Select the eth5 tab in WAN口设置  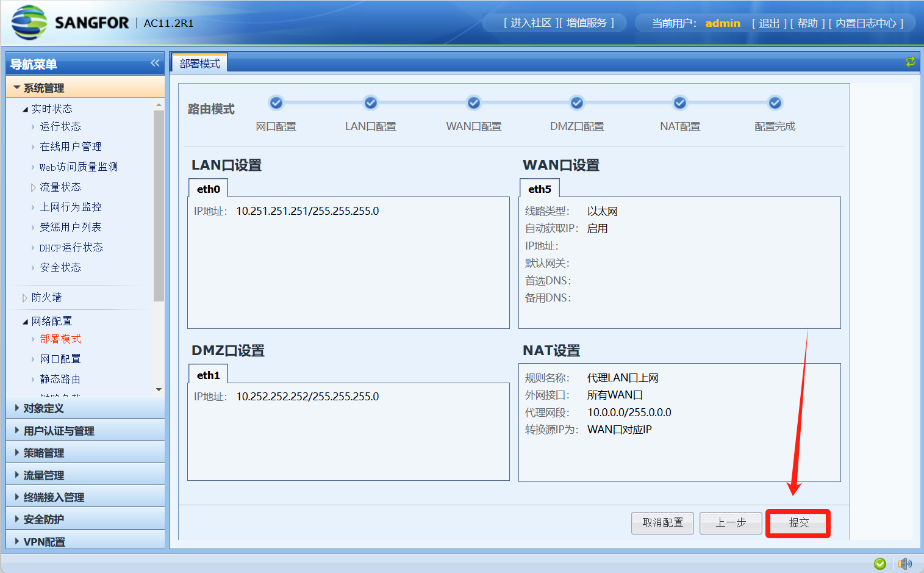pos(539,189)
